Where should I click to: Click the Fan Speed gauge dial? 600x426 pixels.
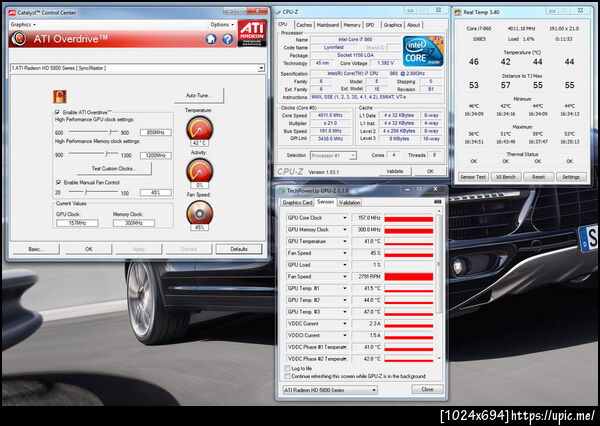[x=199, y=212]
